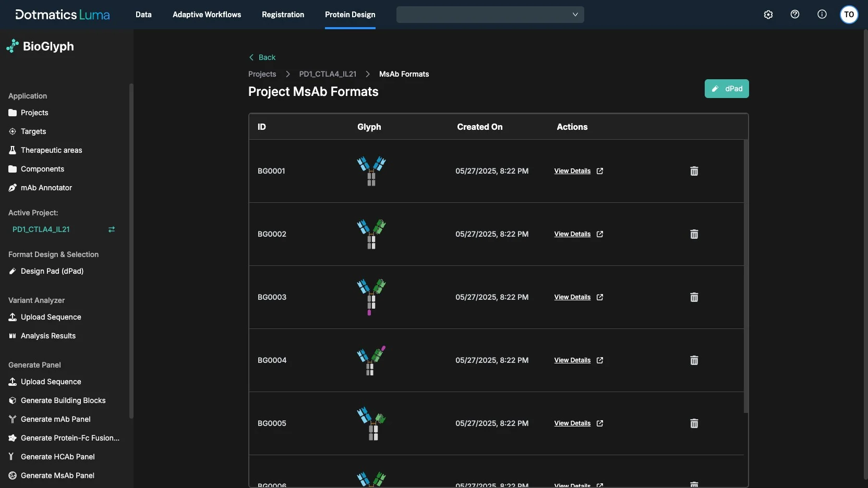Click the BG0003 antibody glyph
The height and width of the screenshot is (488, 868).
[371, 297]
